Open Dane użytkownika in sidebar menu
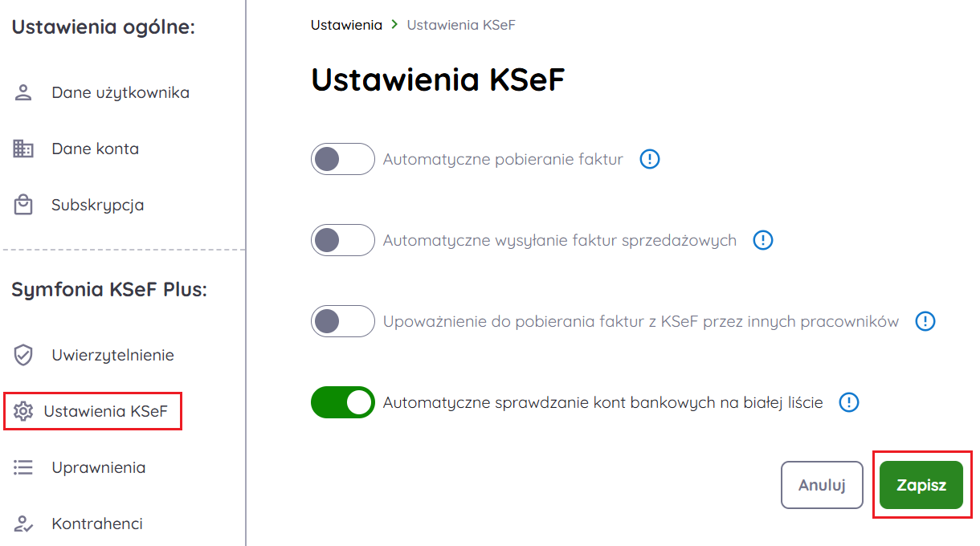Screen dimensions: 980x546 click(x=120, y=92)
